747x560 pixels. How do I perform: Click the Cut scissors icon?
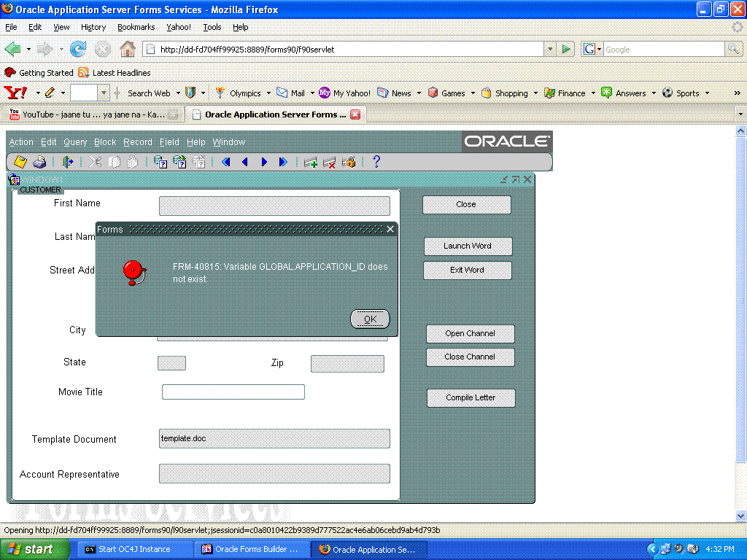pos(95,162)
